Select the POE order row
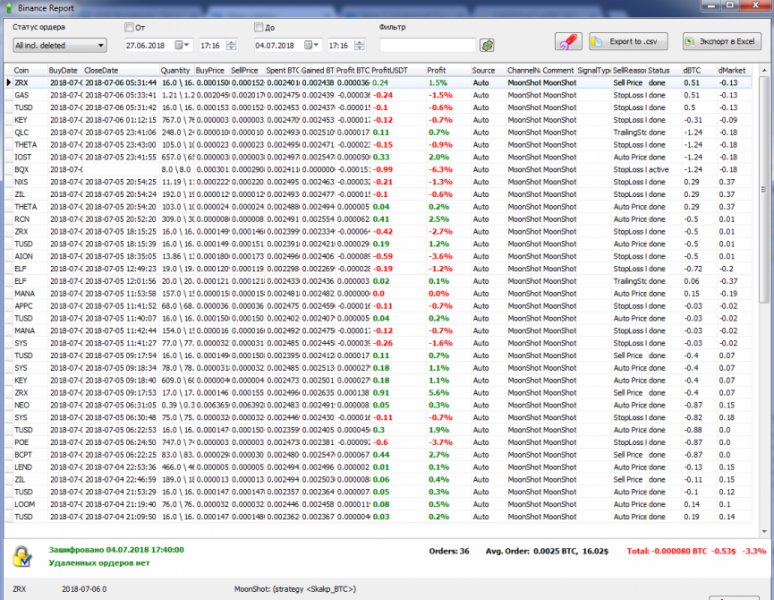 [x=378, y=442]
